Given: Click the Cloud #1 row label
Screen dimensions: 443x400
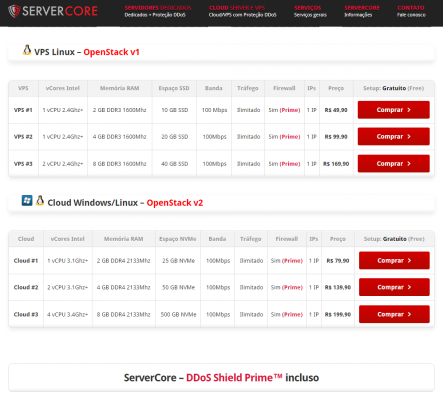Looking at the screenshot, I should coord(26,261).
